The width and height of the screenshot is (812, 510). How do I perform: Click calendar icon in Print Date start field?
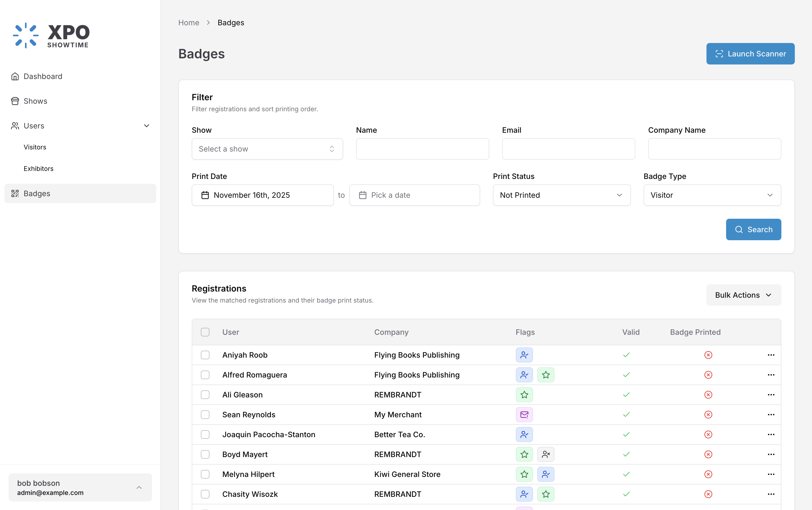[205, 195]
